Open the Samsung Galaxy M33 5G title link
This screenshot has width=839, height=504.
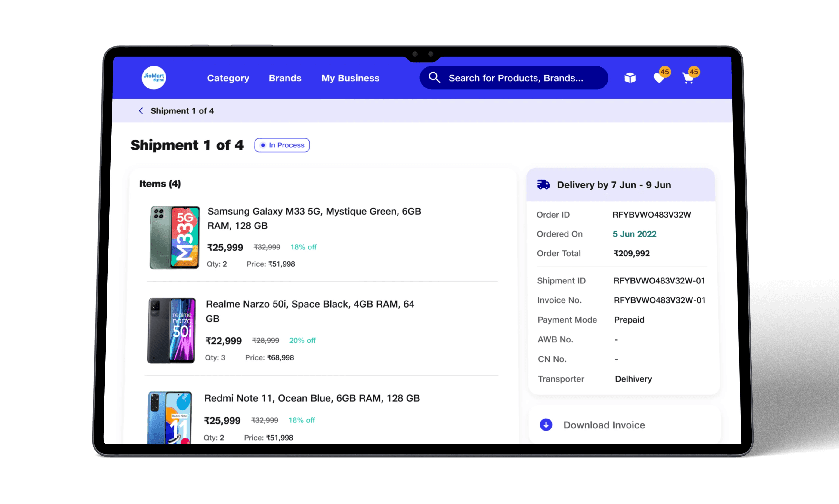point(314,218)
